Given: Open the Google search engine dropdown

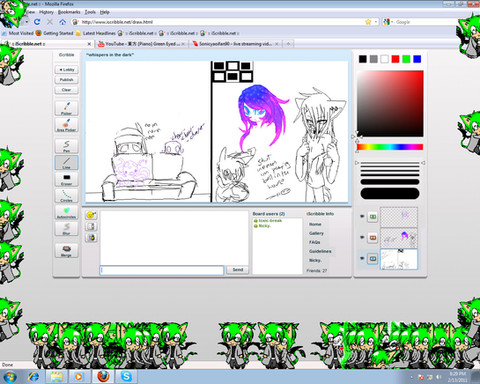Looking at the screenshot, I should (x=388, y=22).
